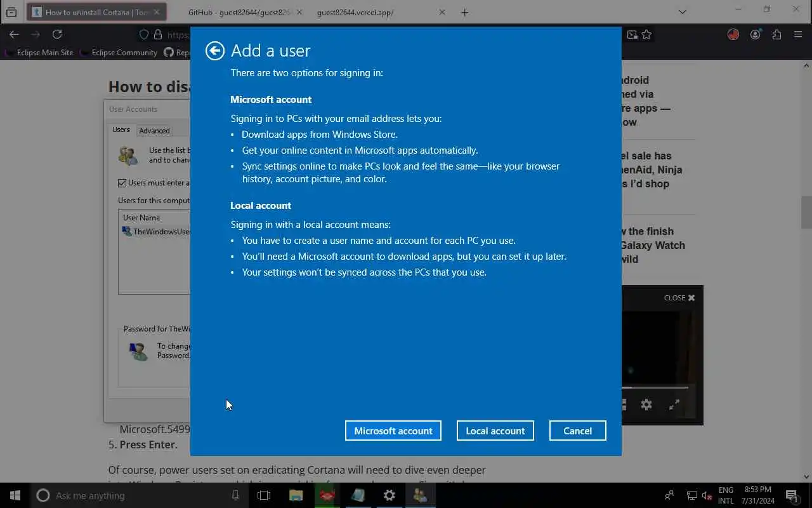This screenshot has width=812, height=508.
Task: Click the Ask me anything search box
Action: (140, 495)
